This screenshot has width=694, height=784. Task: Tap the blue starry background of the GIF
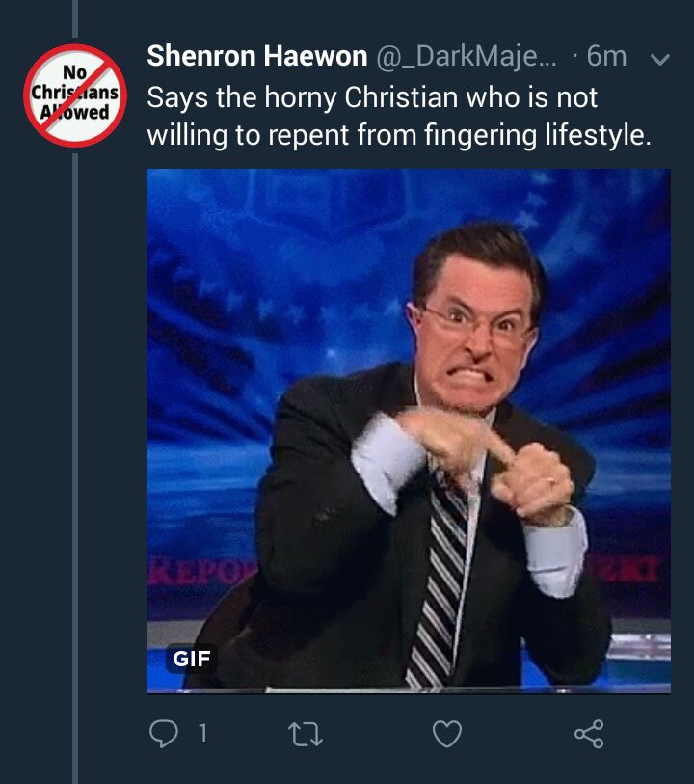250,300
